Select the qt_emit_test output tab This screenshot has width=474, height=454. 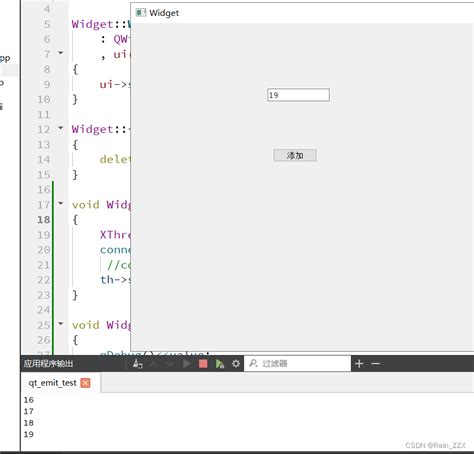[x=53, y=383]
